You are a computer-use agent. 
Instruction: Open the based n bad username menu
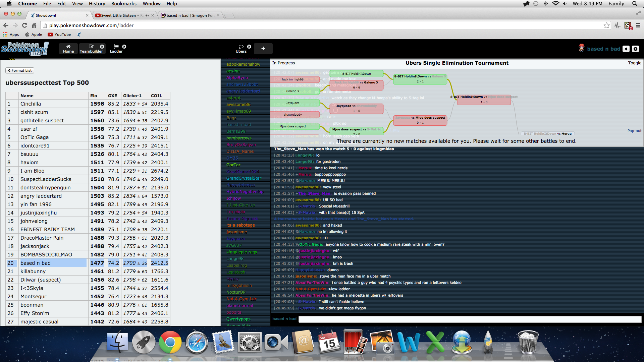pyautogui.click(x=603, y=49)
